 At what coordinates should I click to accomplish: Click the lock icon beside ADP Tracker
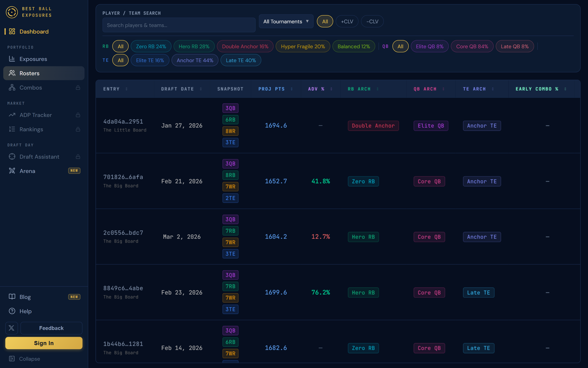[78, 115]
